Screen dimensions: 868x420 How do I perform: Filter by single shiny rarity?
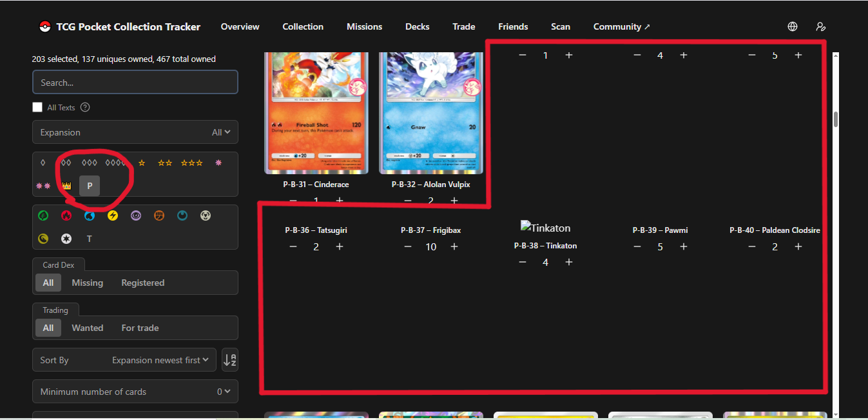tap(218, 163)
